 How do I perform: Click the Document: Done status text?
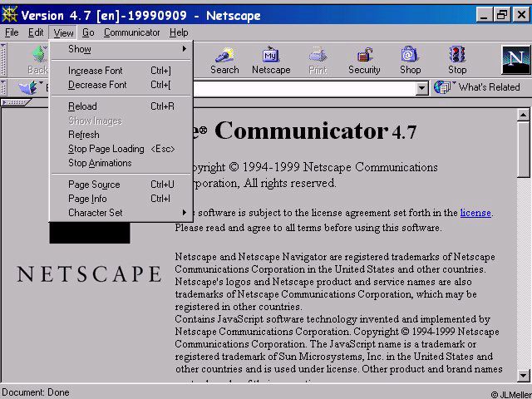point(36,392)
